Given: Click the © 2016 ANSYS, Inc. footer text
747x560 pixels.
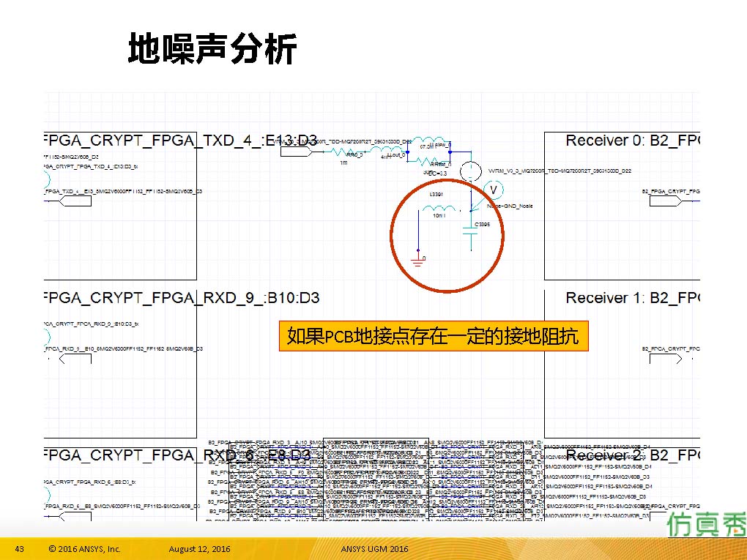Looking at the screenshot, I should [x=84, y=549].
